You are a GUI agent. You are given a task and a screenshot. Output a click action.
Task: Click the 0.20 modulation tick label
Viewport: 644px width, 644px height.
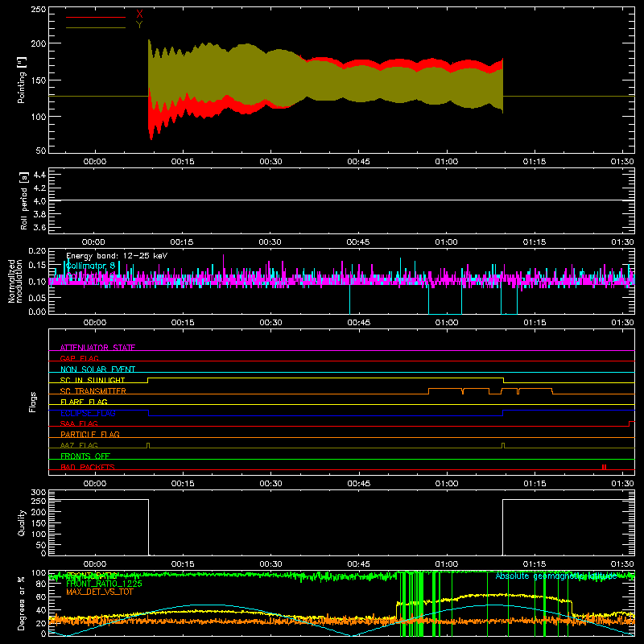pyautogui.click(x=37, y=251)
